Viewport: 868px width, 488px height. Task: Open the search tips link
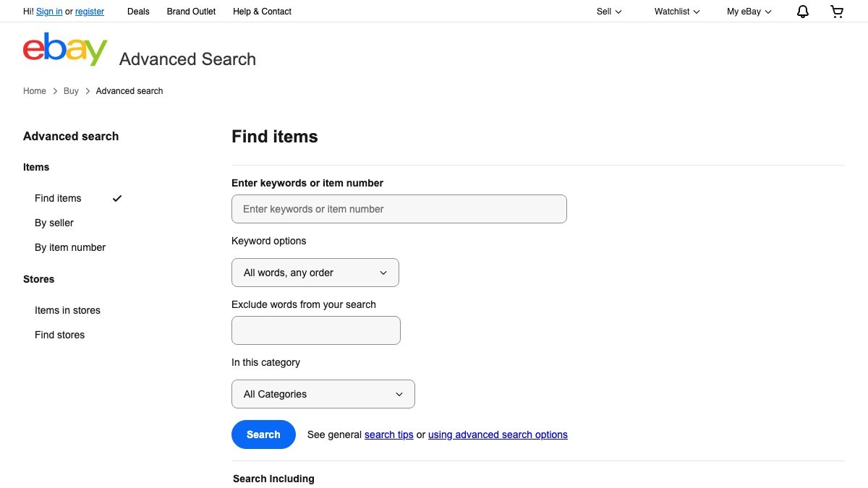click(389, 435)
